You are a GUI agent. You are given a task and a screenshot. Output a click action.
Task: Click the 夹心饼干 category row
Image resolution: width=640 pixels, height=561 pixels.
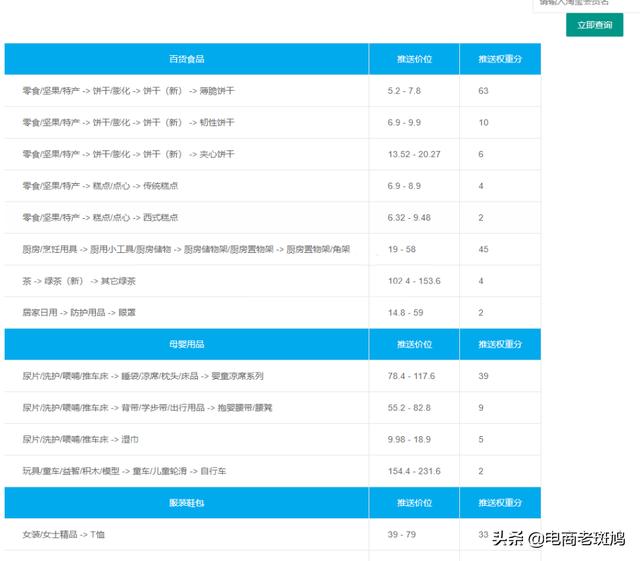point(273,154)
